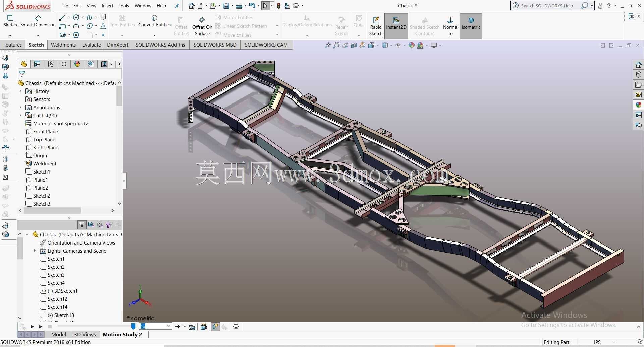
Task: Expand the Cut list(90) folder
Action: 20,115
